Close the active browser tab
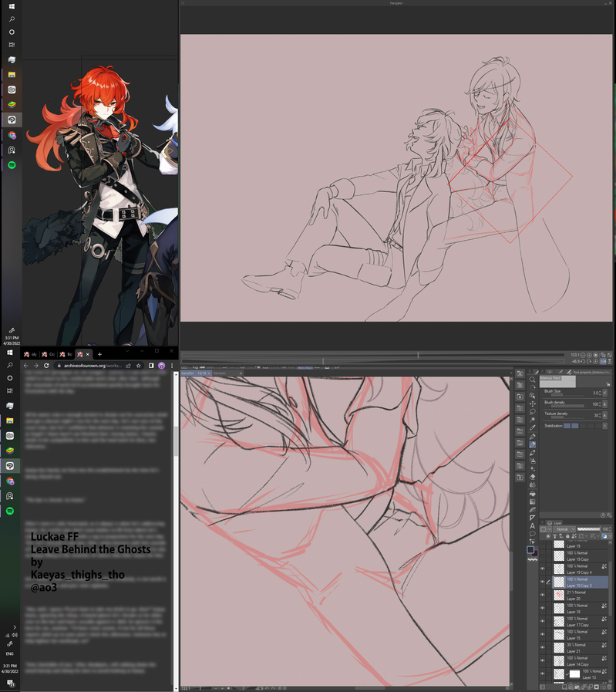This screenshot has height=692, width=616. (x=88, y=354)
